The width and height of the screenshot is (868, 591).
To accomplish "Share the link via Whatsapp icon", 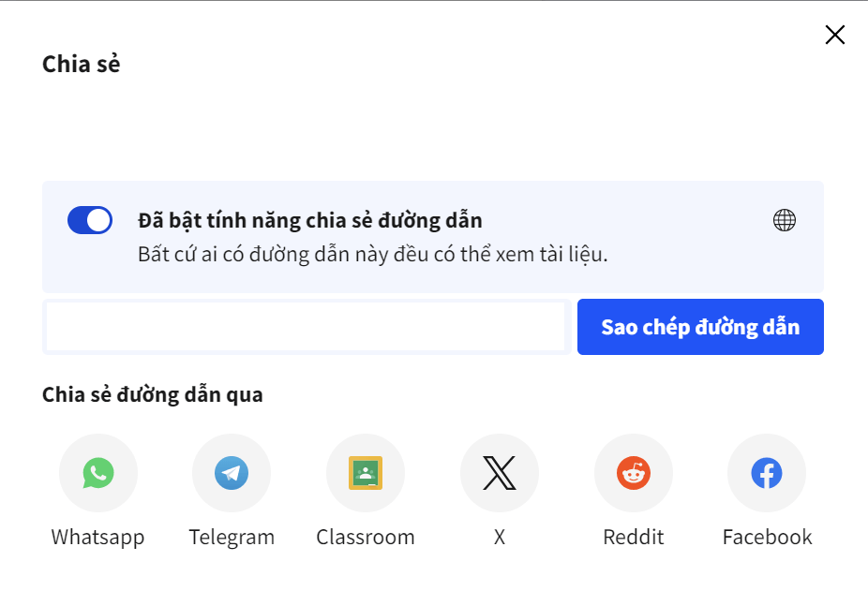I will (x=98, y=473).
